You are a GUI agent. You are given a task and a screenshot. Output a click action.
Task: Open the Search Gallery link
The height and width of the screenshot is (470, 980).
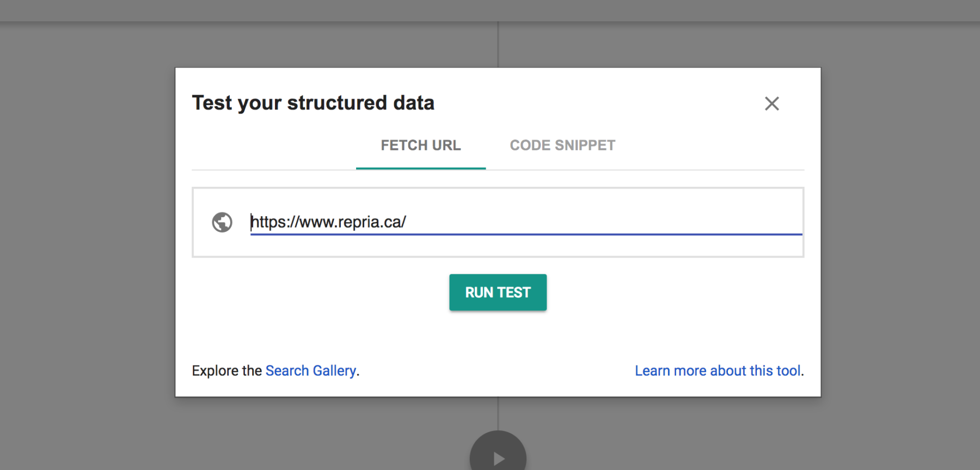311,371
